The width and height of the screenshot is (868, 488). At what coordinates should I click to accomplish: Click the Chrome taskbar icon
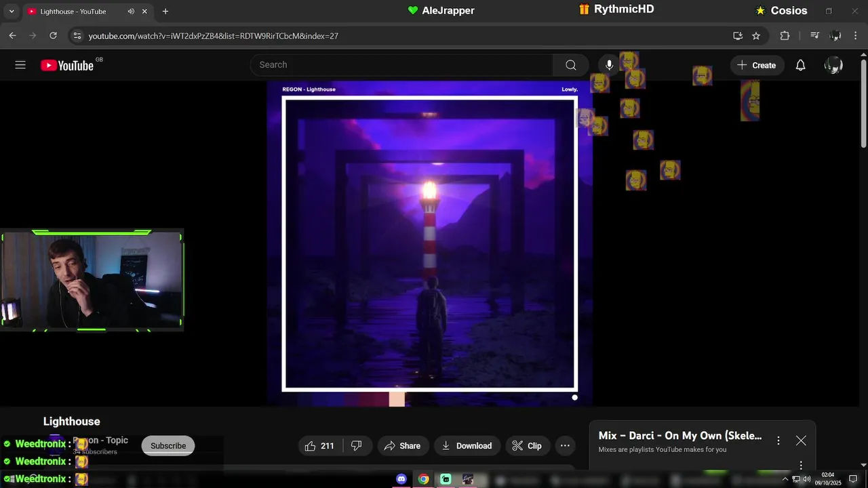[x=424, y=479]
